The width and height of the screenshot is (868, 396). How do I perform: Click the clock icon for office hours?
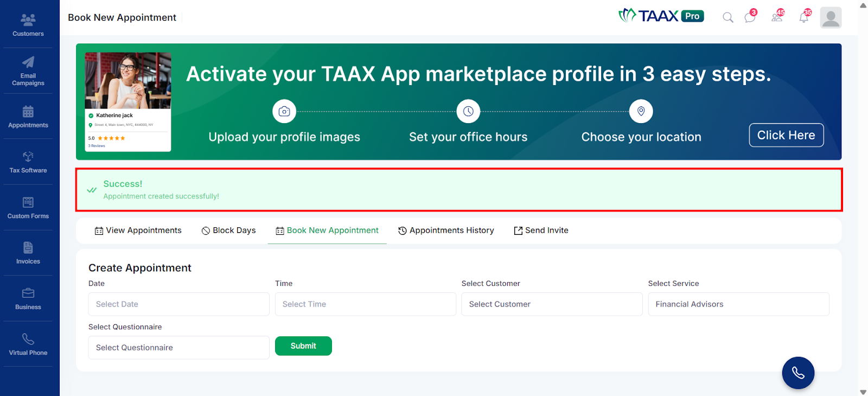(468, 111)
